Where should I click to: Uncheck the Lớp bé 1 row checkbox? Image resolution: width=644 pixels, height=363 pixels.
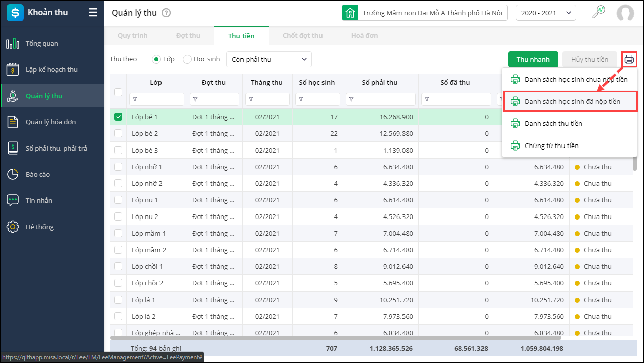pos(118,117)
